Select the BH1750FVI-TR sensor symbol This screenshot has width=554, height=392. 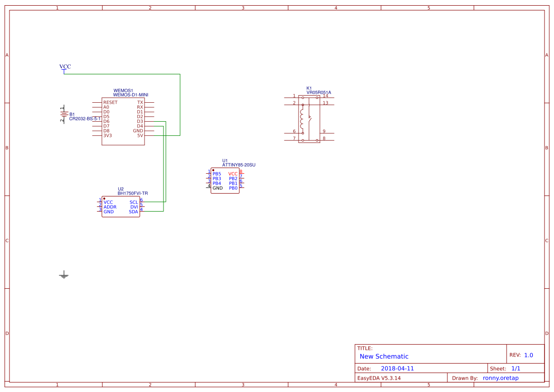click(x=121, y=206)
